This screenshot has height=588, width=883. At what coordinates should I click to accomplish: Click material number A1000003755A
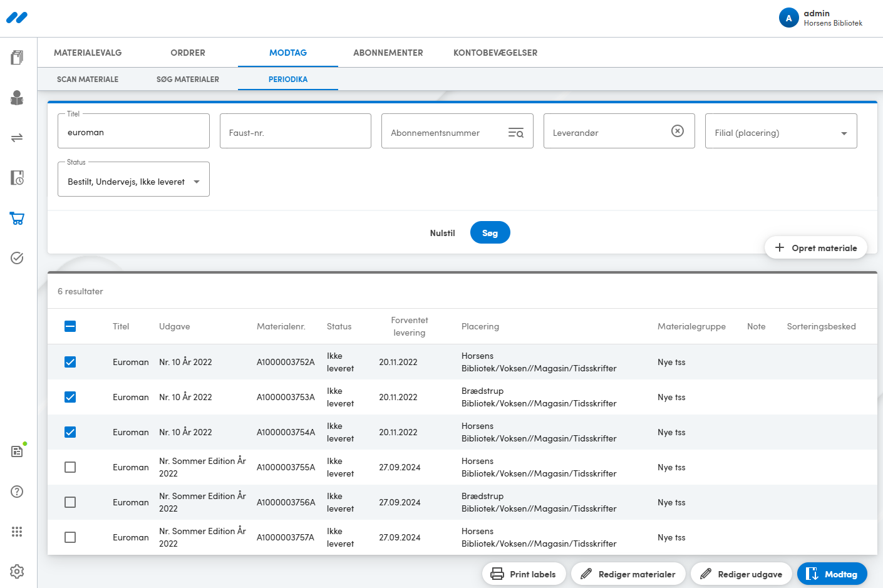pos(286,467)
